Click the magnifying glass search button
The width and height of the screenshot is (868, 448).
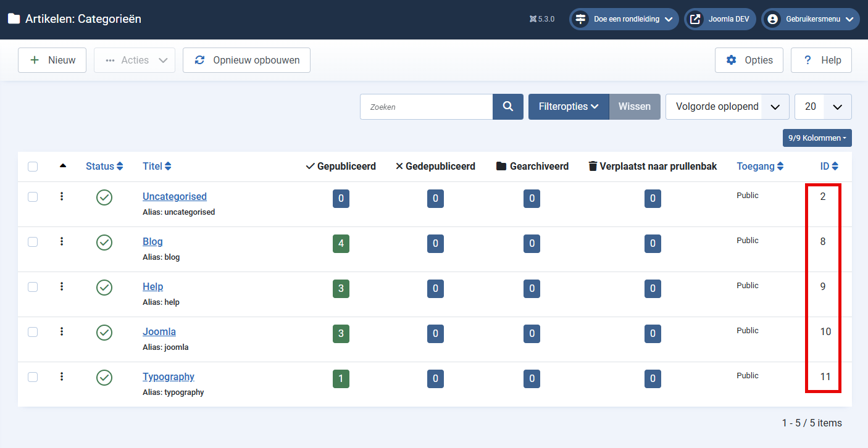(507, 107)
